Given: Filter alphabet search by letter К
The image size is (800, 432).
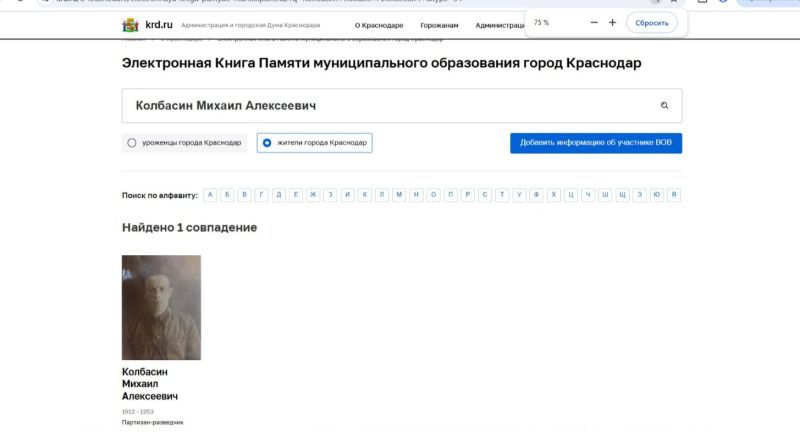Looking at the screenshot, I should click(364, 195).
